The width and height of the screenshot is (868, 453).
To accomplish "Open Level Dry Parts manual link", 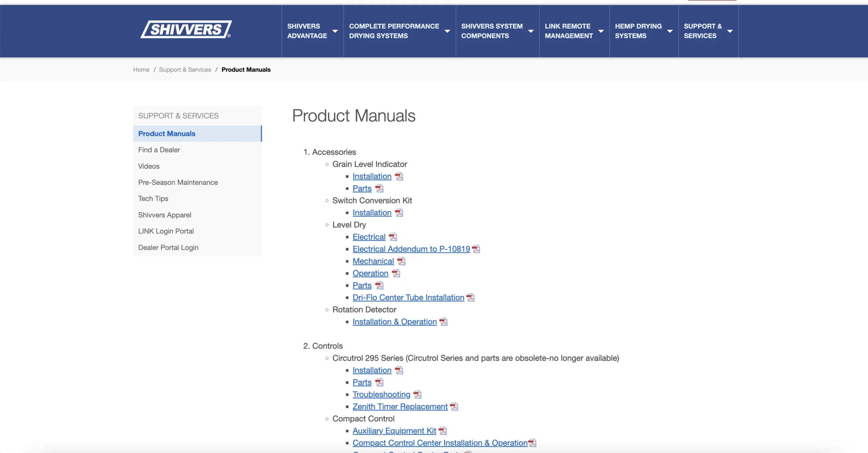I will point(362,285).
